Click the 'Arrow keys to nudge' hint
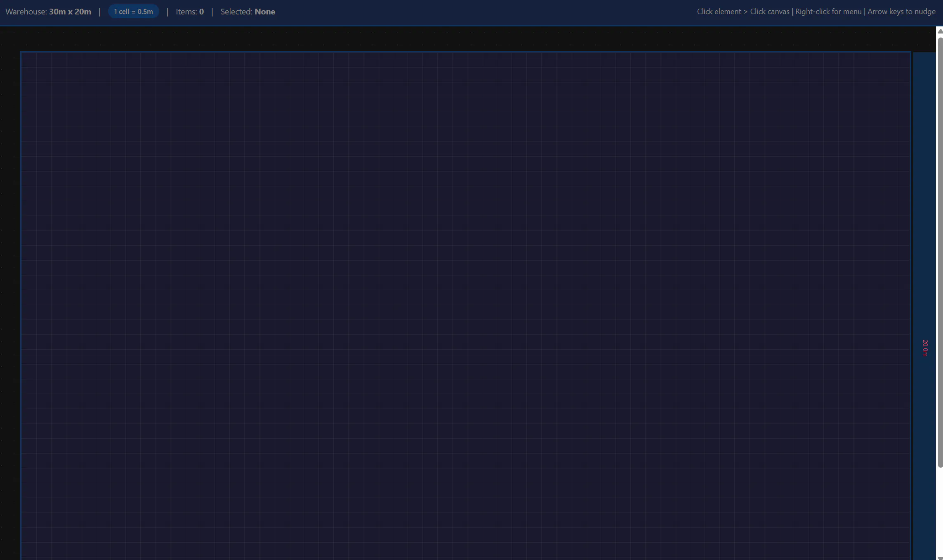 901,12
